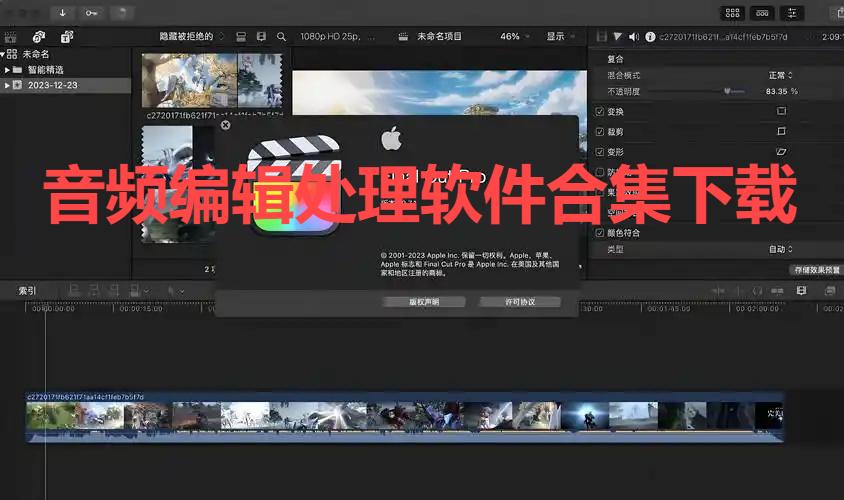Toggle the browser clip appearance icon

(x=241, y=37)
